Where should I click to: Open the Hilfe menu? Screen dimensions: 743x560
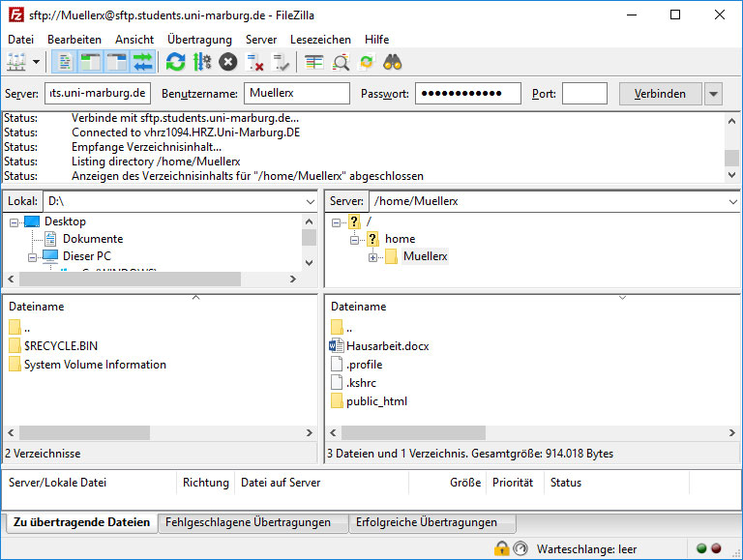click(376, 40)
